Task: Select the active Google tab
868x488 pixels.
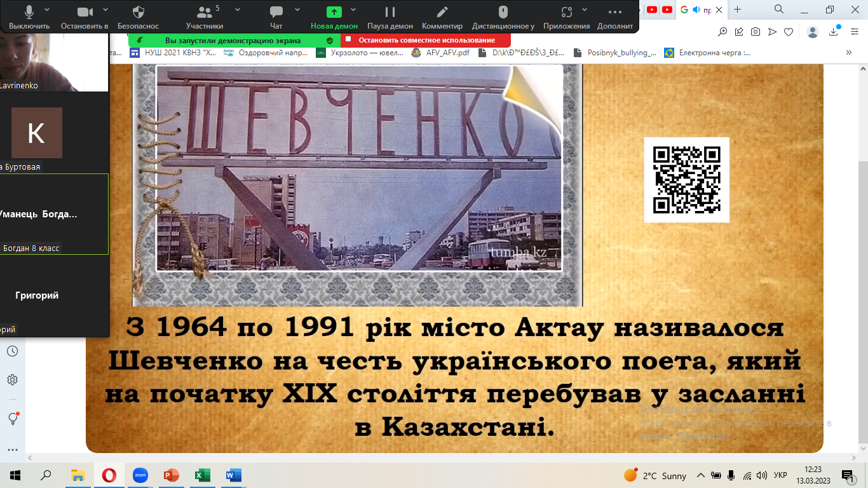Action: pyautogui.click(x=701, y=10)
